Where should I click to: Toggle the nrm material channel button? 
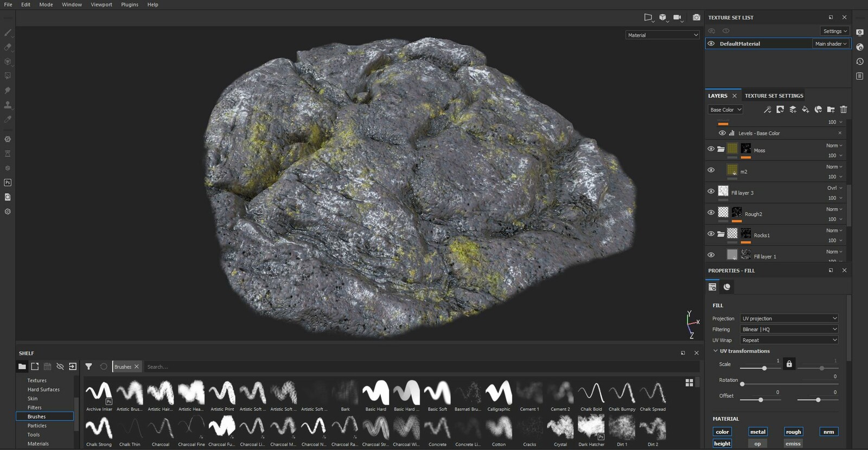point(828,432)
